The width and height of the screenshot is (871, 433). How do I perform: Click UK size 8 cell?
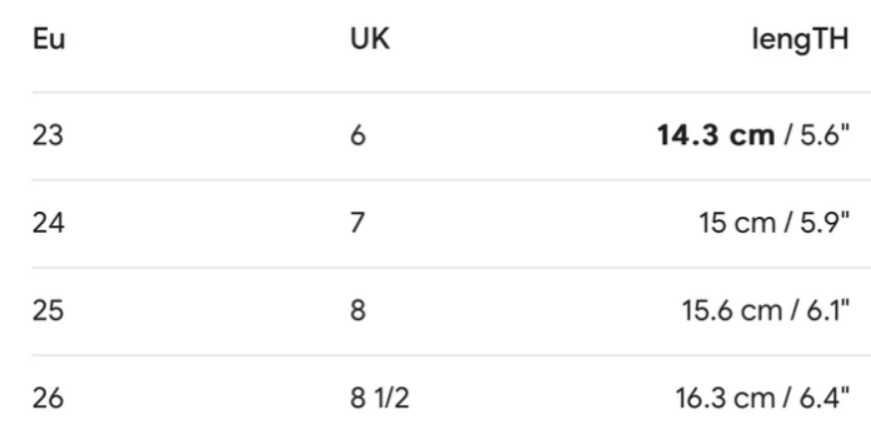tap(358, 310)
